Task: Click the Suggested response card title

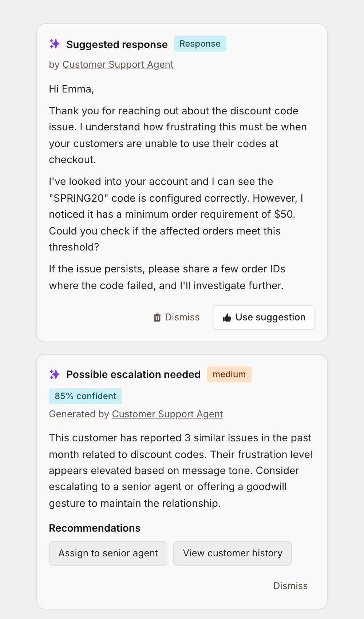Action: click(117, 44)
